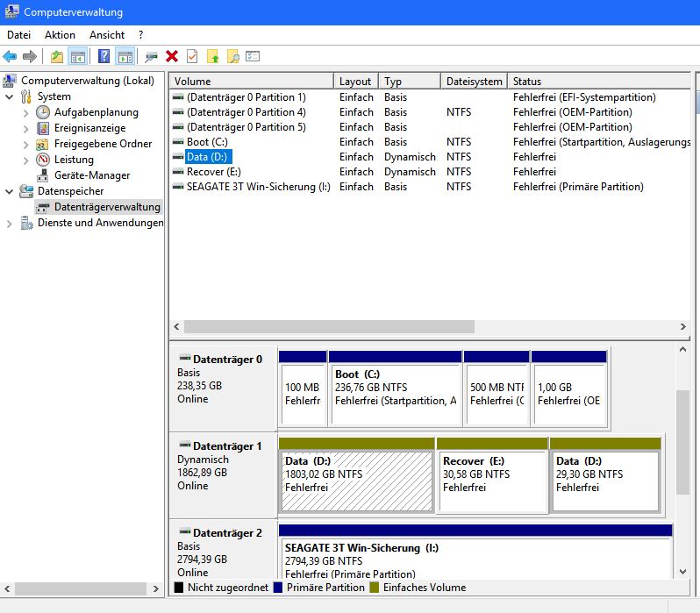700x613 pixels.
Task: Click the Ereignisanzeige icon
Action: tap(43, 128)
